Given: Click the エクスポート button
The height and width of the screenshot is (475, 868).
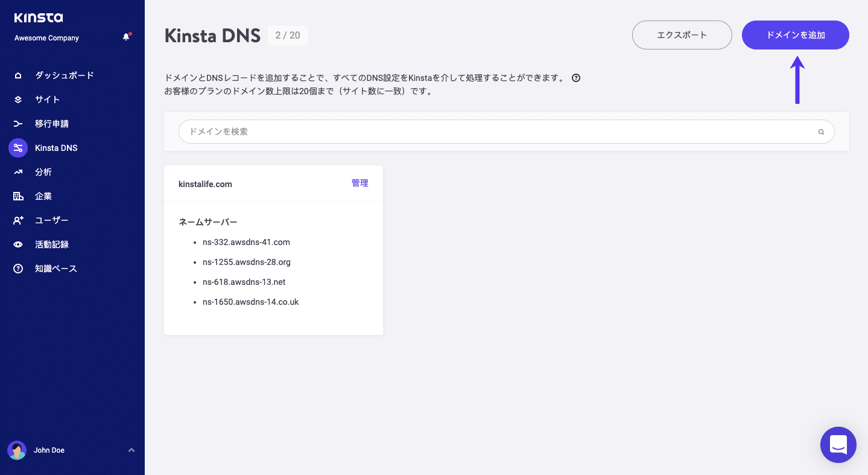Looking at the screenshot, I should 682,34.
